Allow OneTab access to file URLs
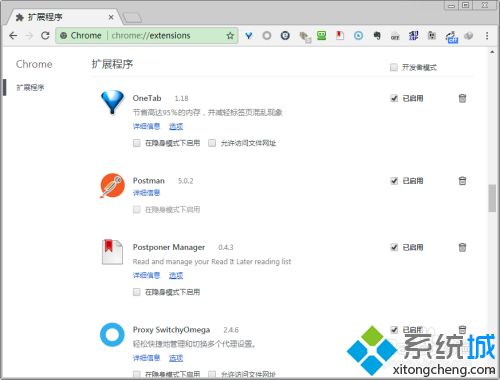 pyautogui.click(x=212, y=143)
